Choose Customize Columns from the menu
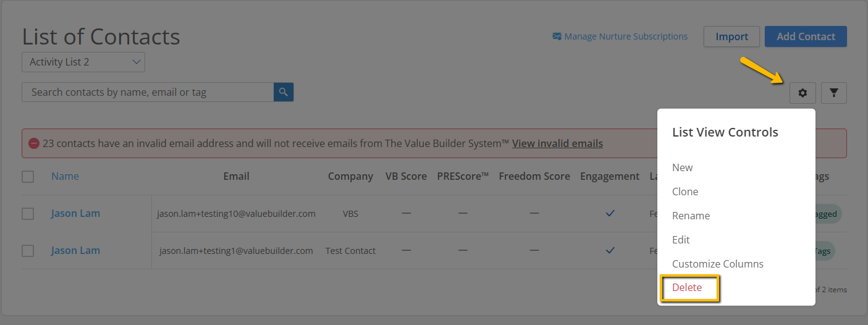The width and height of the screenshot is (868, 325). tap(718, 264)
